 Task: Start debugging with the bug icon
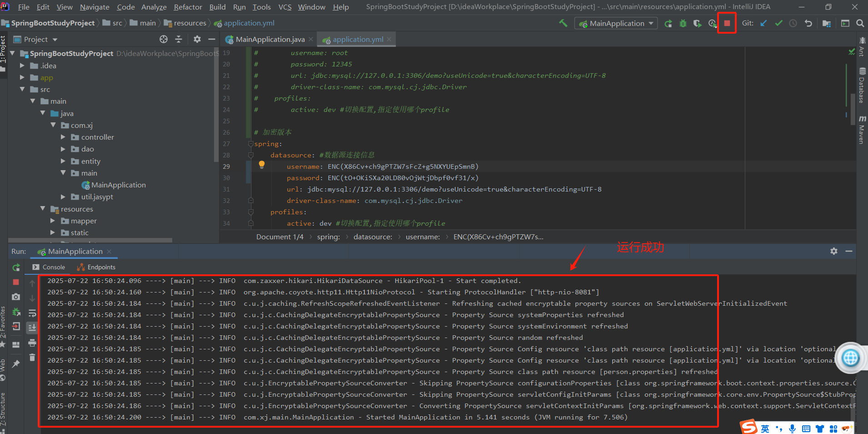683,23
